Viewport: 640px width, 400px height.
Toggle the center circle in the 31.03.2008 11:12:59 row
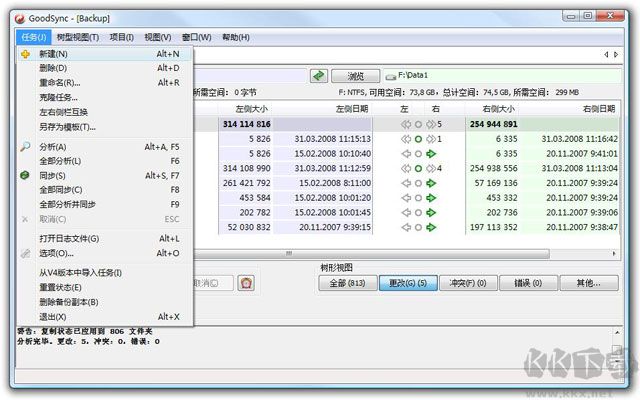(x=418, y=169)
